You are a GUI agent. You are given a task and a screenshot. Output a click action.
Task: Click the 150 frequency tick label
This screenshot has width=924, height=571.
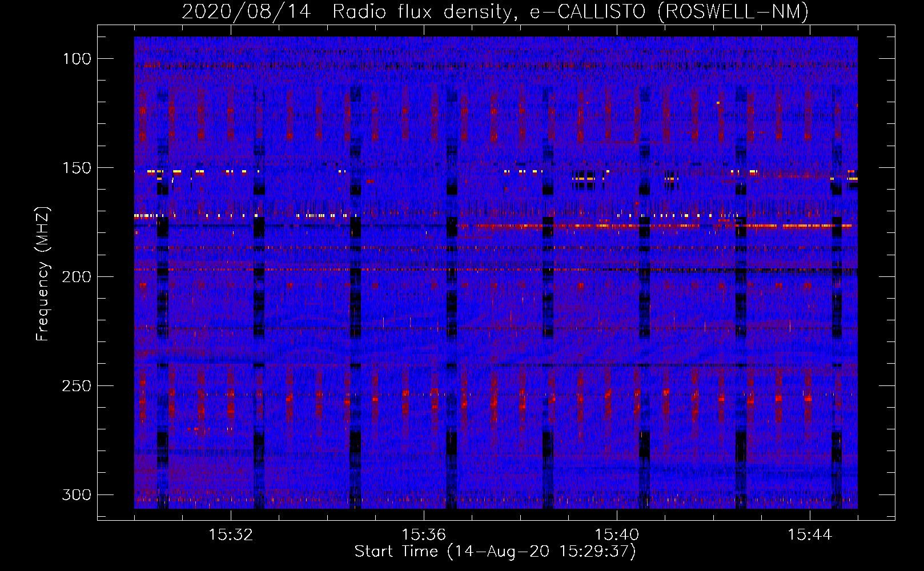(x=77, y=168)
